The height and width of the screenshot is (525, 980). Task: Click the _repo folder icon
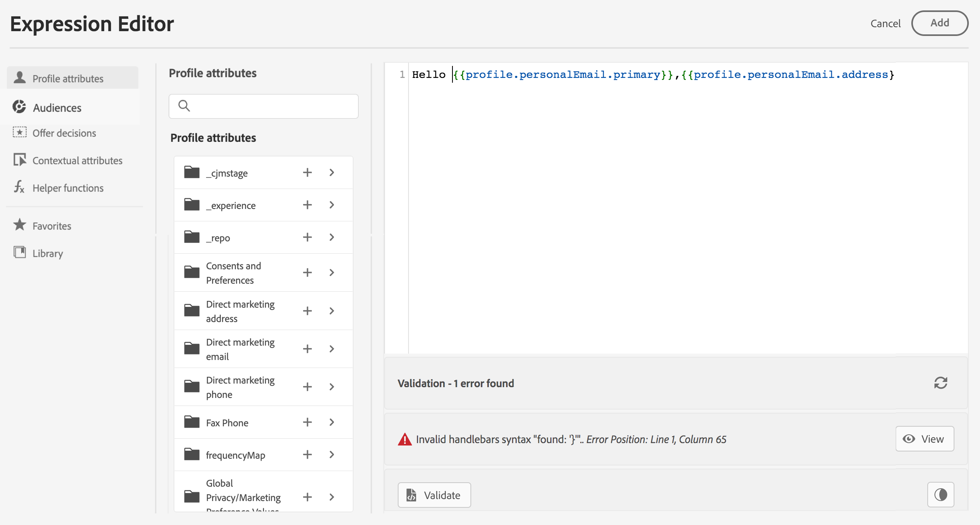coord(192,237)
